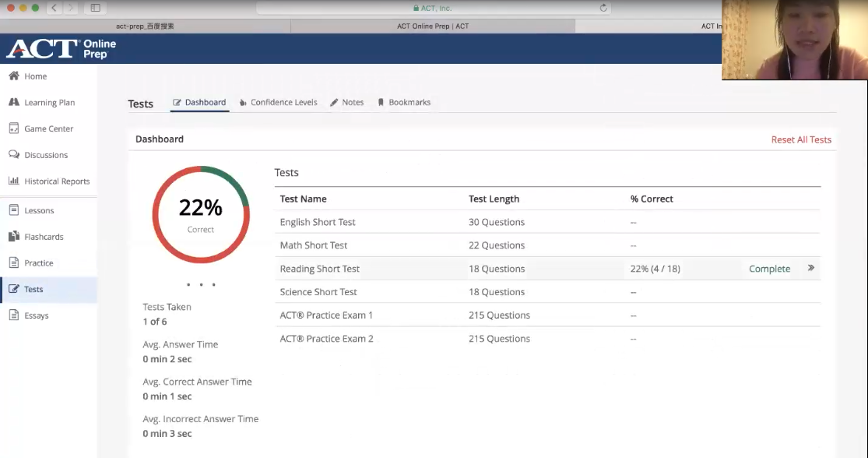Click the Test Length column header
The height and width of the screenshot is (458, 868).
pyautogui.click(x=494, y=199)
